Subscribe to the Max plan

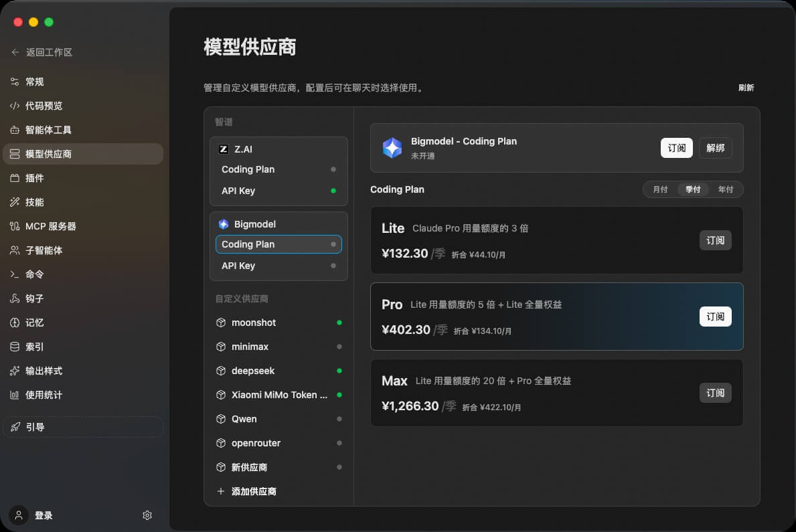click(715, 393)
